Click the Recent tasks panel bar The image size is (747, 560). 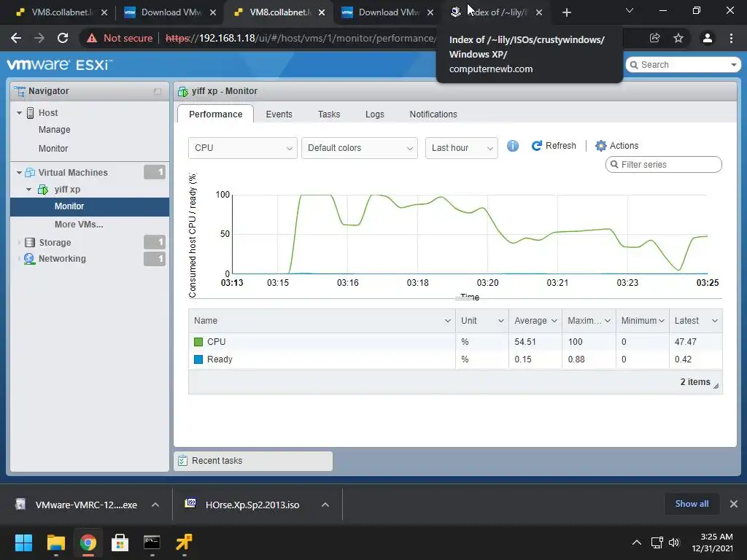[x=253, y=461]
